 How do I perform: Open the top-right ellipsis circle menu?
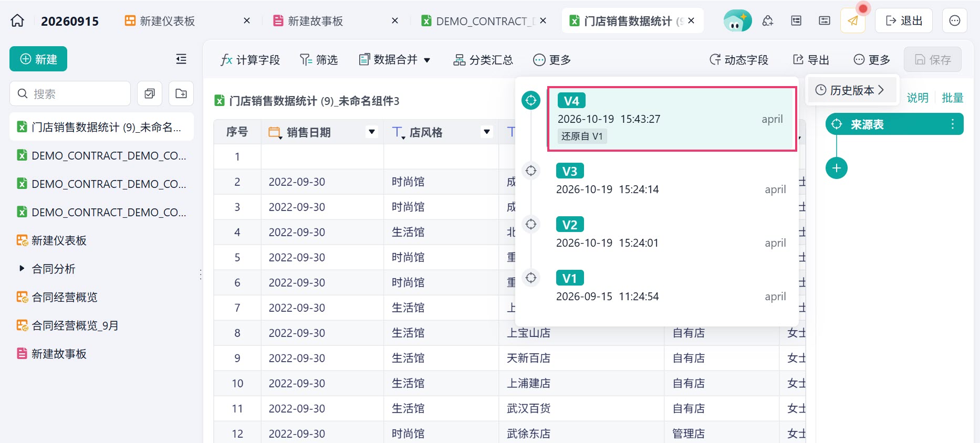point(955,21)
